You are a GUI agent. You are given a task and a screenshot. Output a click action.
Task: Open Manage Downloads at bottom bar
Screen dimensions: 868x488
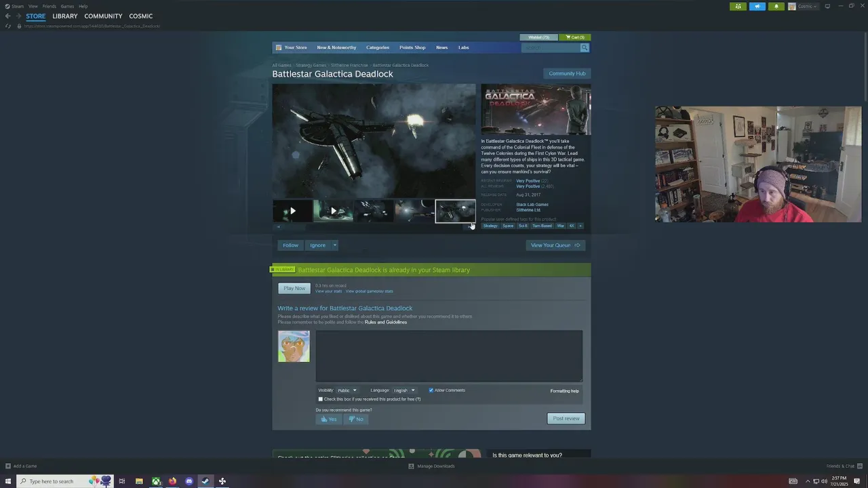click(431, 466)
